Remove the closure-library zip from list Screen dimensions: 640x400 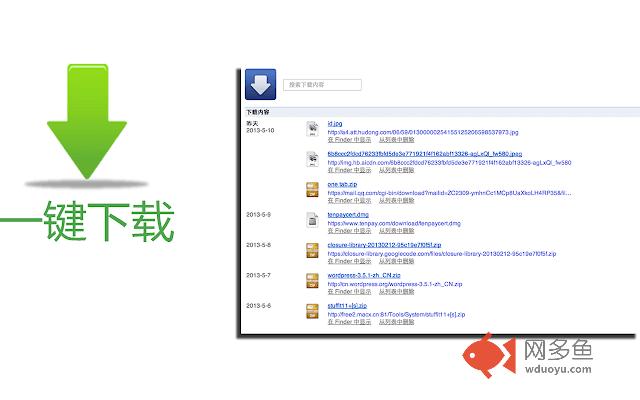[x=397, y=261]
